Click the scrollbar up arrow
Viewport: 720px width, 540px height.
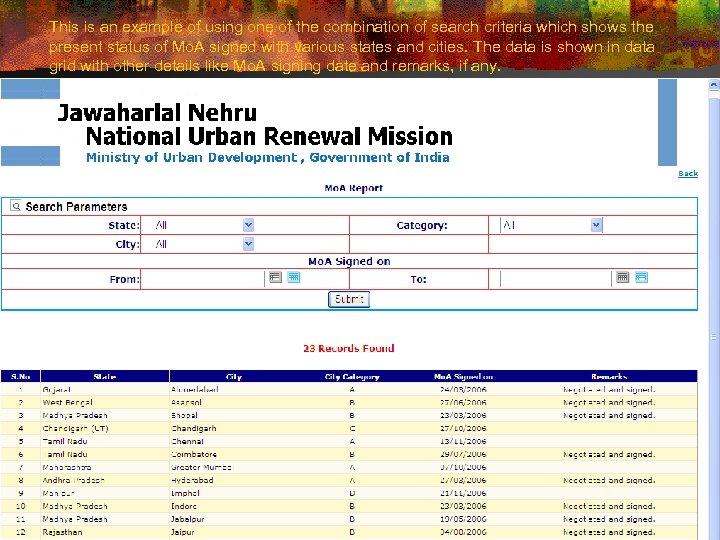(x=714, y=84)
